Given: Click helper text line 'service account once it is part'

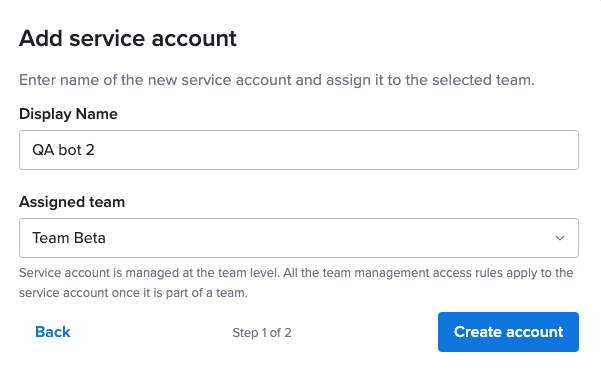Looking at the screenshot, I should (x=133, y=293).
